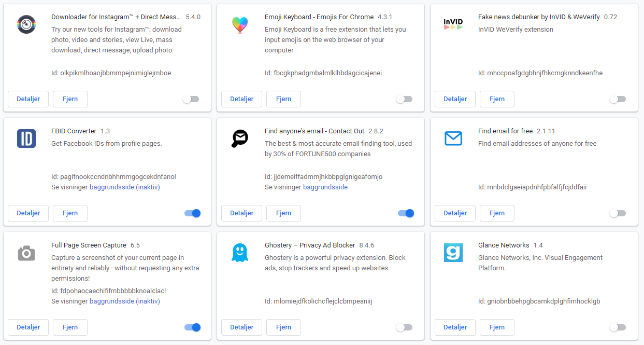The image size is (644, 345).
Task: Click the Id text 'gniobnbbehpgbcamkdplghfimhocklgb'
Action: click(543, 301)
